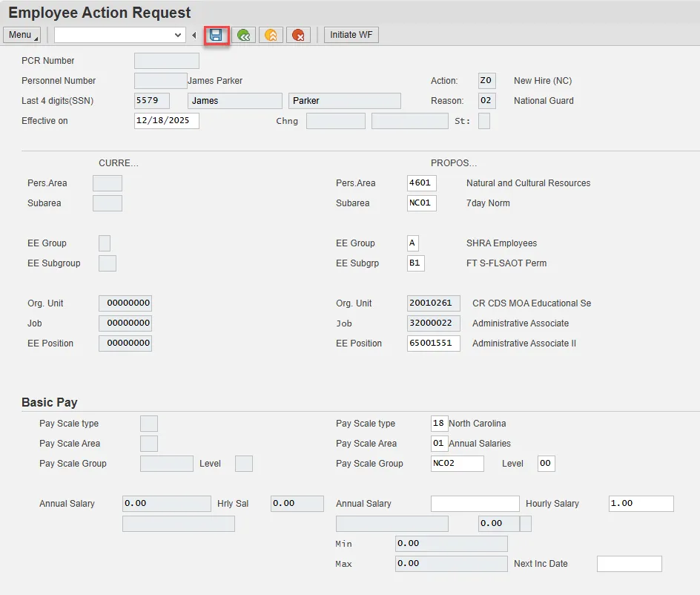Open the Menu button
Image resolution: width=700 pixels, height=595 pixels.
tap(22, 35)
